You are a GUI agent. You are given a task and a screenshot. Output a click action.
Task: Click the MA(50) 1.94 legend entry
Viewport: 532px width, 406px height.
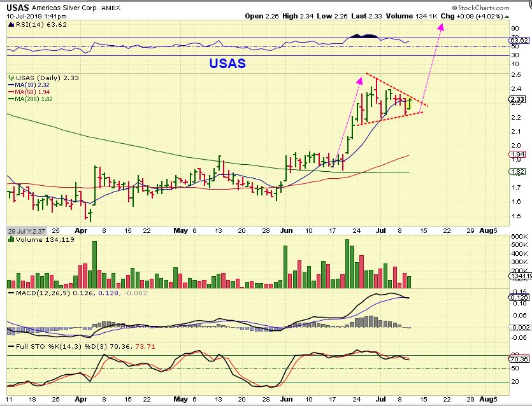coord(32,92)
